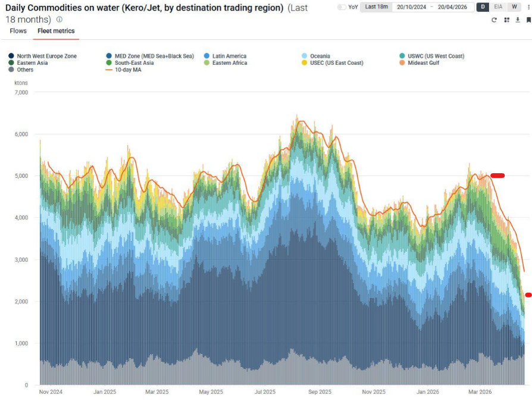Screen dimensions: 532x401
Task: Open the three-dot more options menu
Action: [x=528, y=7]
